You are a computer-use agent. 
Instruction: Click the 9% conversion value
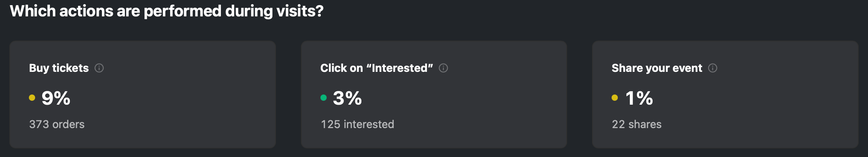56,98
